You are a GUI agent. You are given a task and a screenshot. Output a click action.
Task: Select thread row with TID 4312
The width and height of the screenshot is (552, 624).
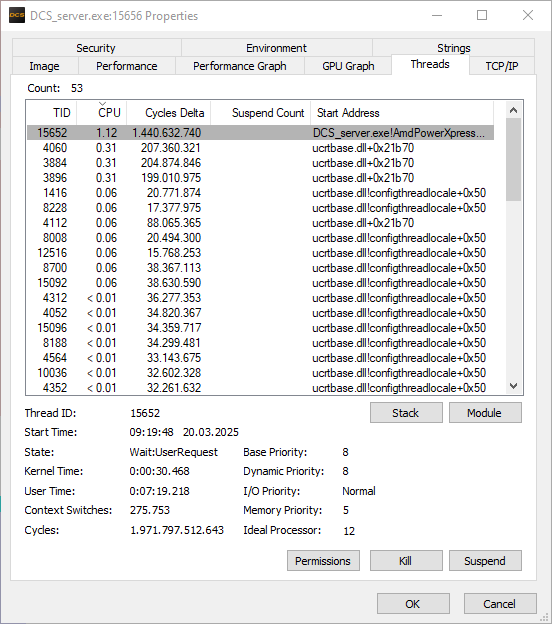pyautogui.click(x=260, y=298)
